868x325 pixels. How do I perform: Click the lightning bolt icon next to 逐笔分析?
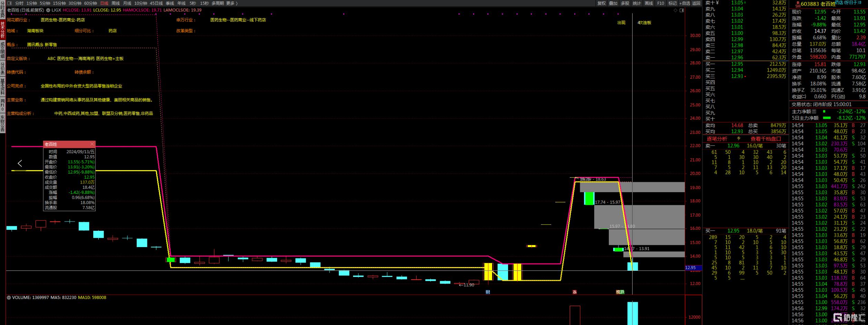click(739, 139)
